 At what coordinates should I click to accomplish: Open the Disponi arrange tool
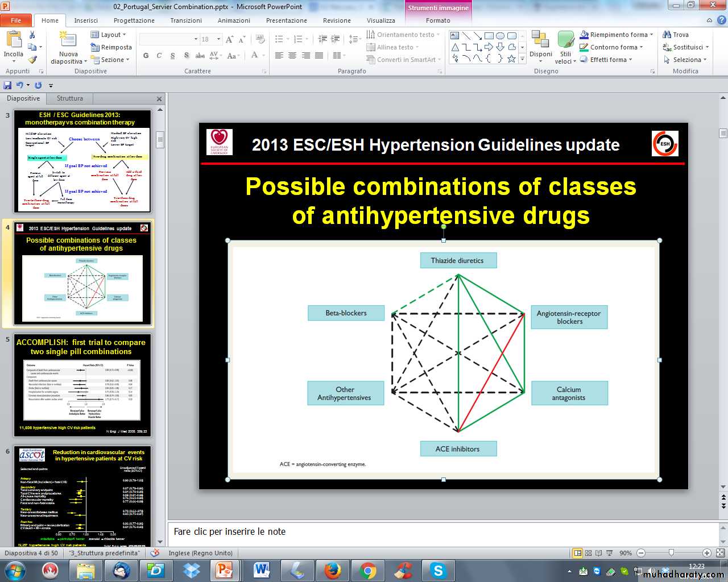click(540, 45)
